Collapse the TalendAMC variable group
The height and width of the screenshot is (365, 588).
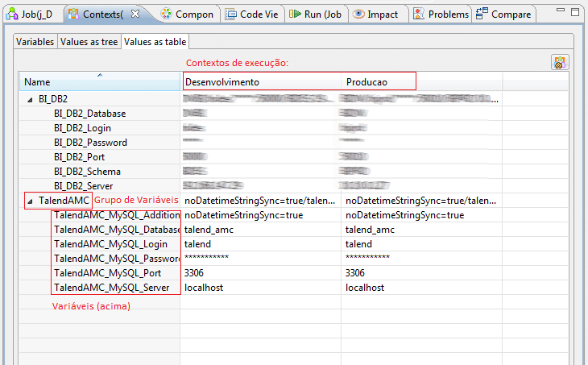(30, 201)
